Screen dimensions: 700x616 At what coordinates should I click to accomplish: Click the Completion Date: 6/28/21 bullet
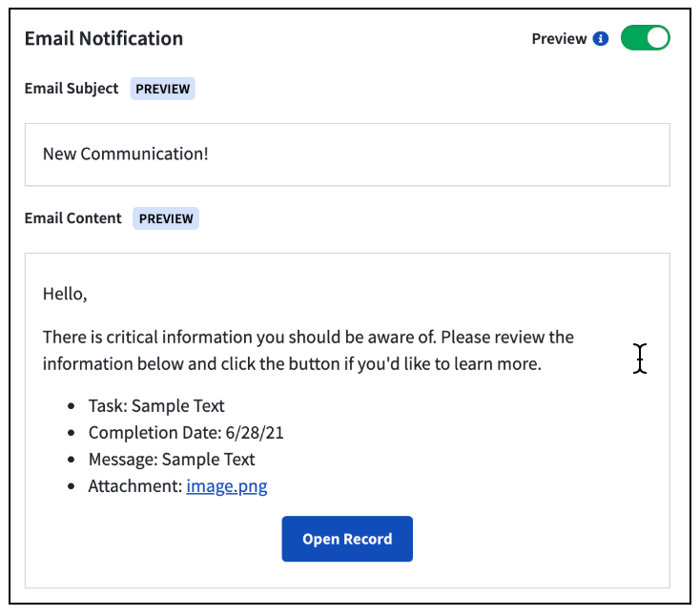pyautogui.click(x=186, y=433)
